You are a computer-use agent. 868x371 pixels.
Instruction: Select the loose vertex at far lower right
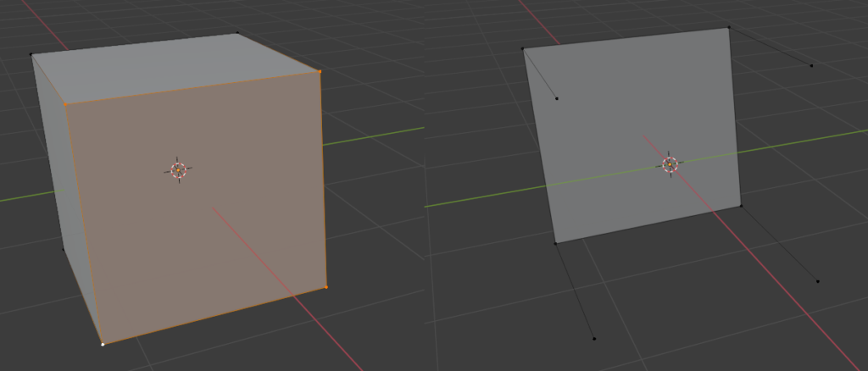tap(818, 281)
